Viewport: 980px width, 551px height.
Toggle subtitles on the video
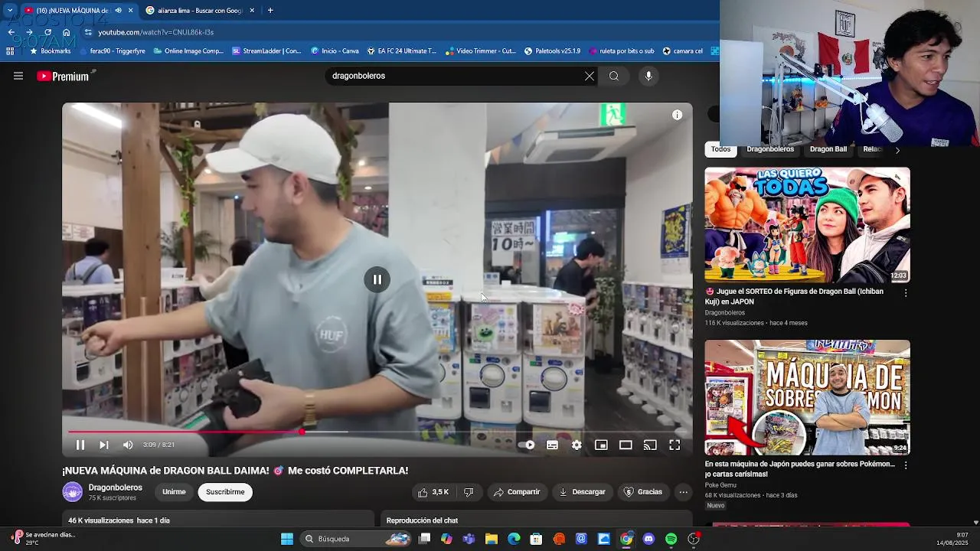pyautogui.click(x=552, y=445)
